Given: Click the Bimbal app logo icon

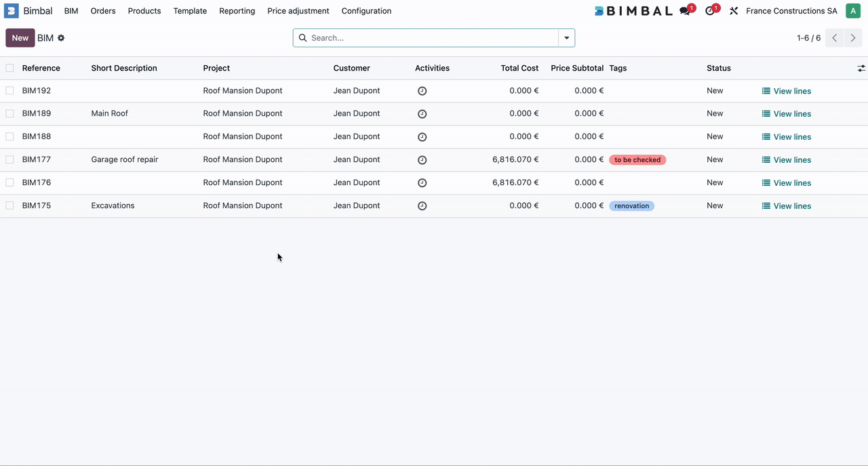Looking at the screenshot, I should coord(12,11).
